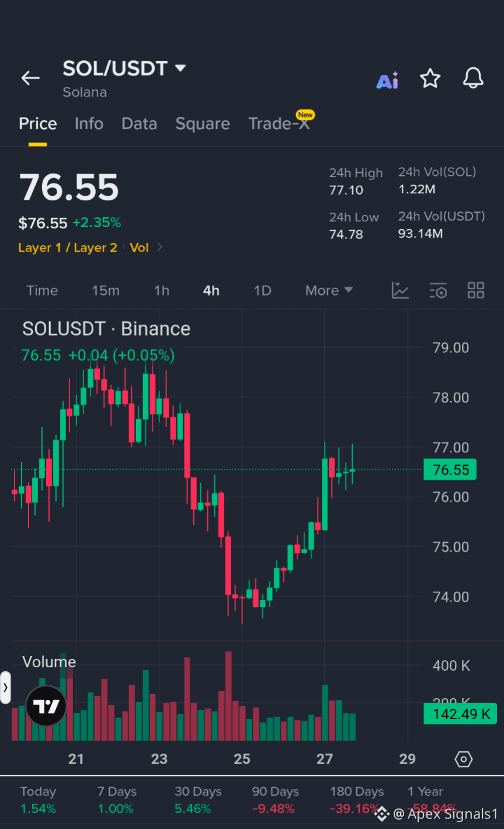Set a price alert with bell icon
The width and height of the screenshot is (504, 829).
point(473,78)
